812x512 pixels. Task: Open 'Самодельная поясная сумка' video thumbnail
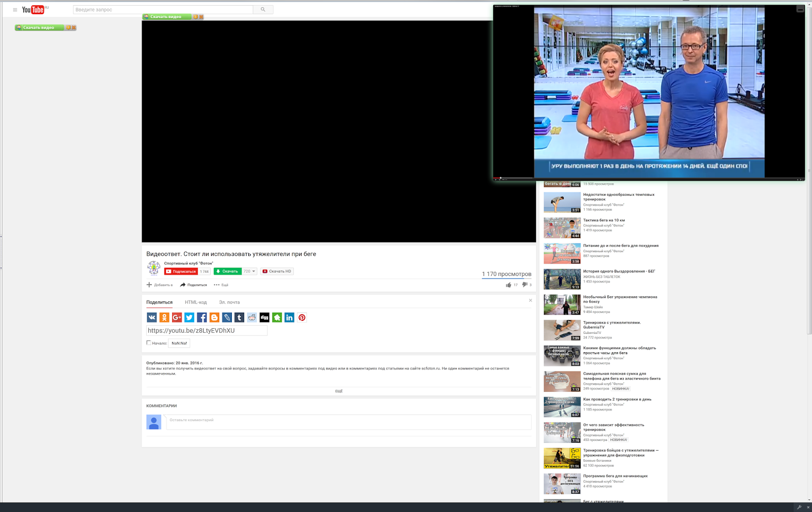click(562, 382)
